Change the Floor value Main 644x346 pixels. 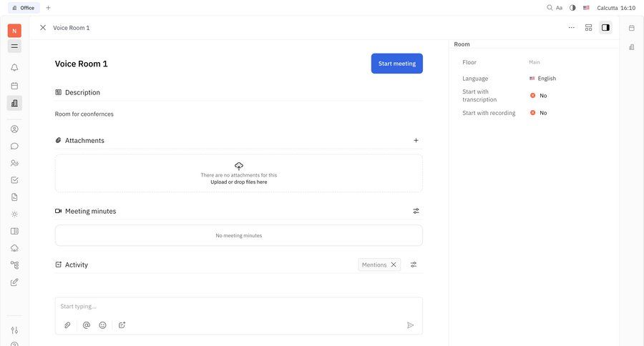[x=535, y=62]
